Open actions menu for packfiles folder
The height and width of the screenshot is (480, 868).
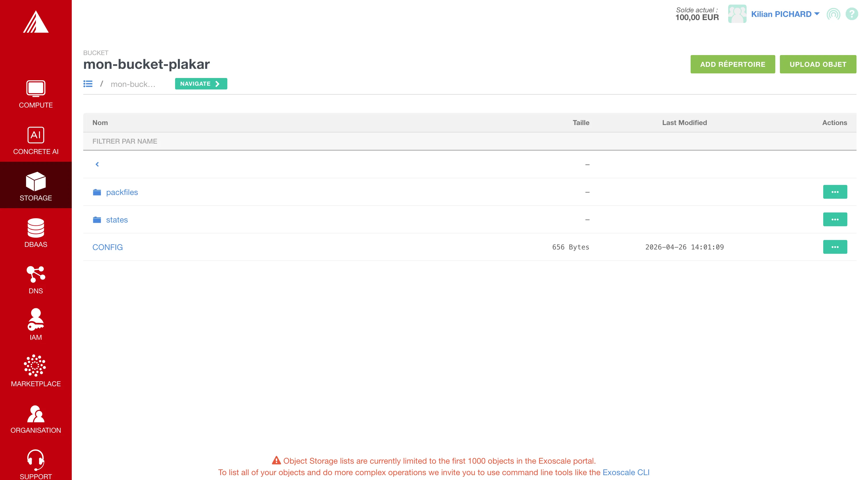click(x=835, y=192)
